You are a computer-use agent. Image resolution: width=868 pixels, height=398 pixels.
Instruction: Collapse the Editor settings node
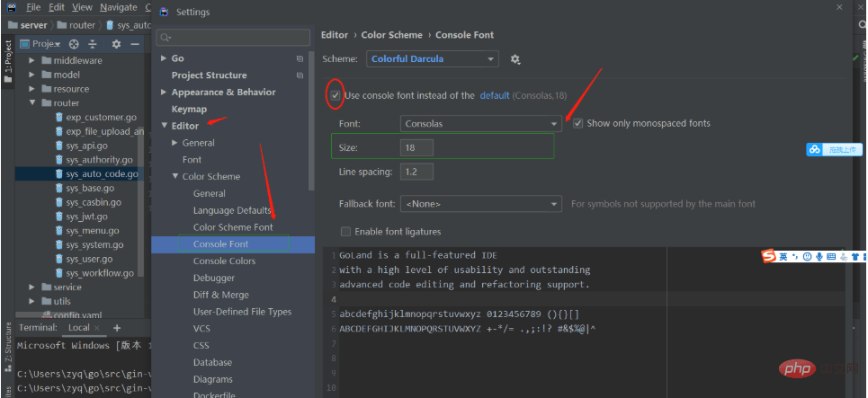click(x=164, y=126)
